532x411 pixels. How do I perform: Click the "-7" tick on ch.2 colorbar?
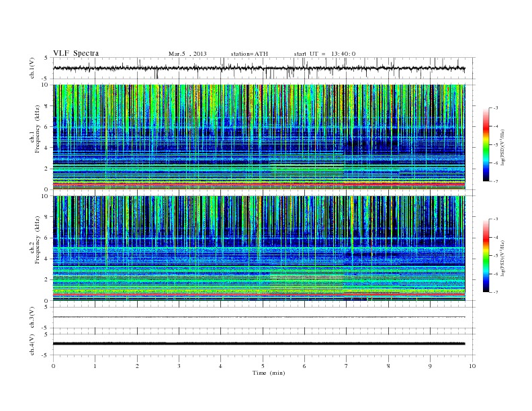click(x=496, y=292)
